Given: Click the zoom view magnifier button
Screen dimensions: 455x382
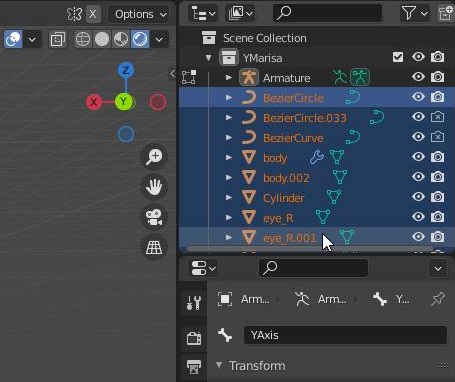Looking at the screenshot, I should pyautogui.click(x=154, y=157).
